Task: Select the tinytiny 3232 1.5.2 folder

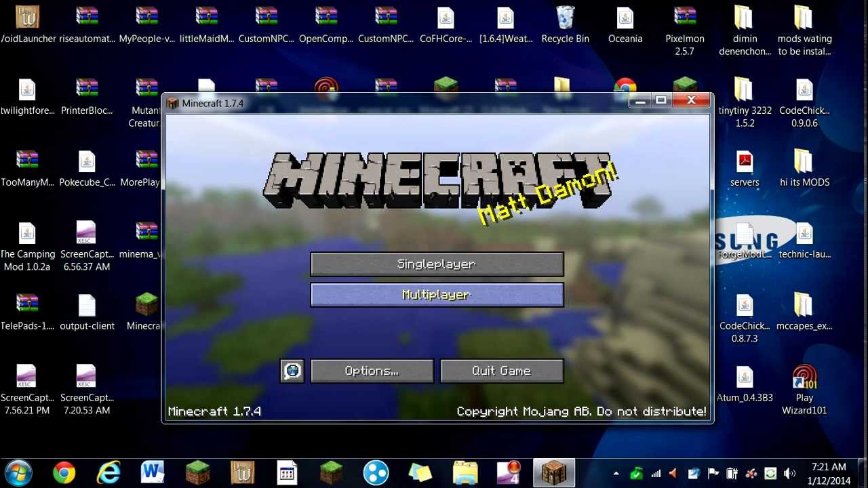Action: point(745,103)
